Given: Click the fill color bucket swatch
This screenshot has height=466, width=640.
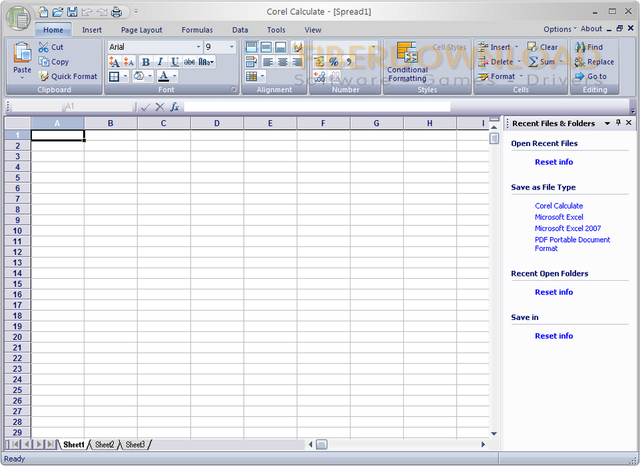Looking at the screenshot, I should coord(139,76).
